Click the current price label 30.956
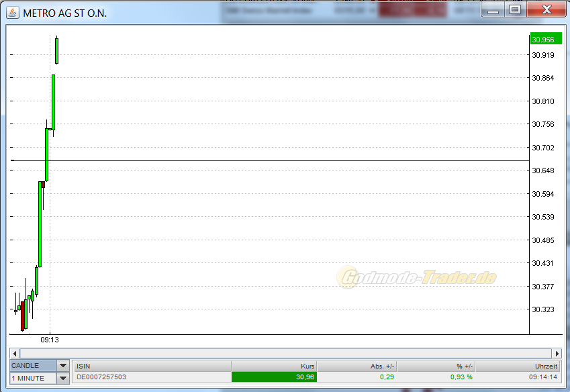This screenshot has height=392, width=570. click(546, 39)
